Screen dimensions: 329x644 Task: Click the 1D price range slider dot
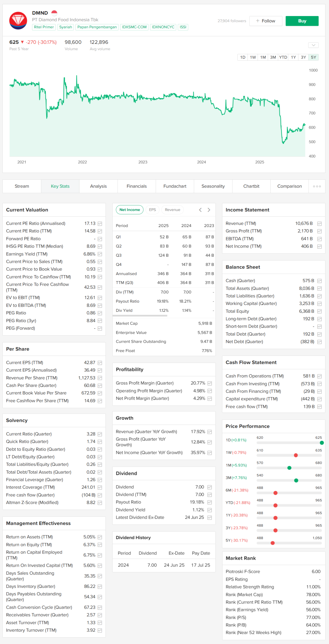[321, 443]
